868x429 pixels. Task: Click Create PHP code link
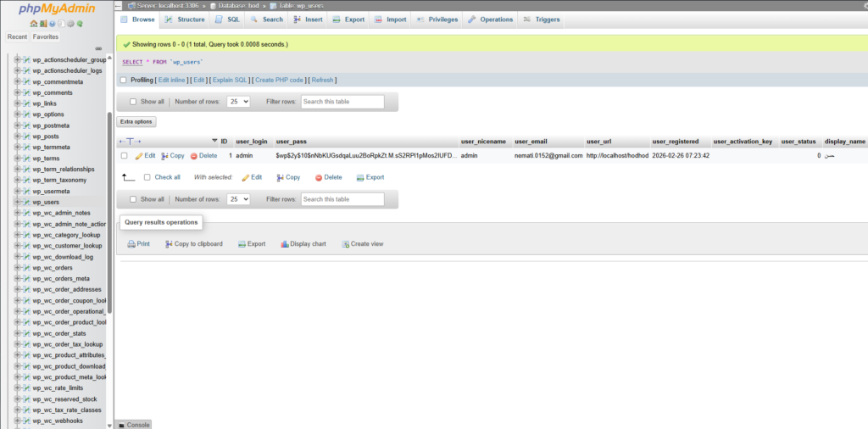tap(279, 81)
